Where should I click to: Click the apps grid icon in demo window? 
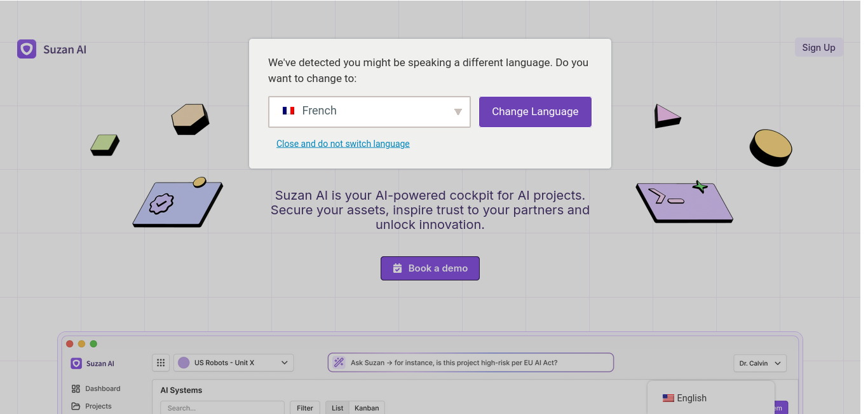coord(161,362)
